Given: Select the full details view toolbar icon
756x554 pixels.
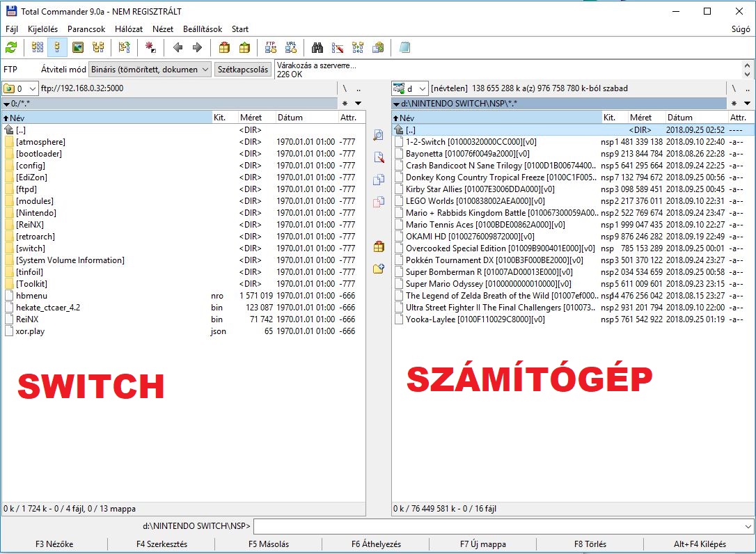Looking at the screenshot, I should click(x=57, y=47).
